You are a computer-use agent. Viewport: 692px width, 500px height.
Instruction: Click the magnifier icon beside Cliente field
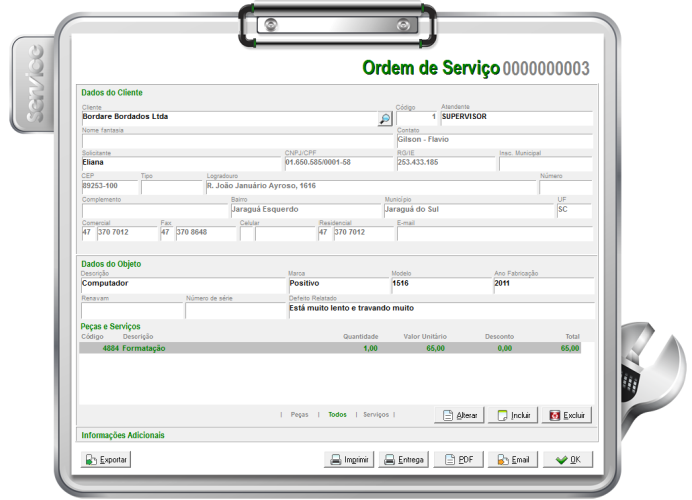tap(385, 119)
